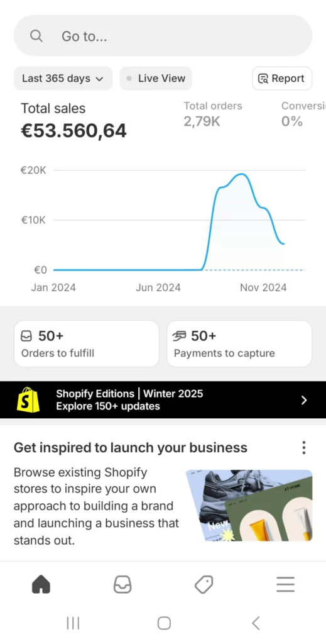326x644 pixels.
Task: Open the Report button
Action: 282,79
